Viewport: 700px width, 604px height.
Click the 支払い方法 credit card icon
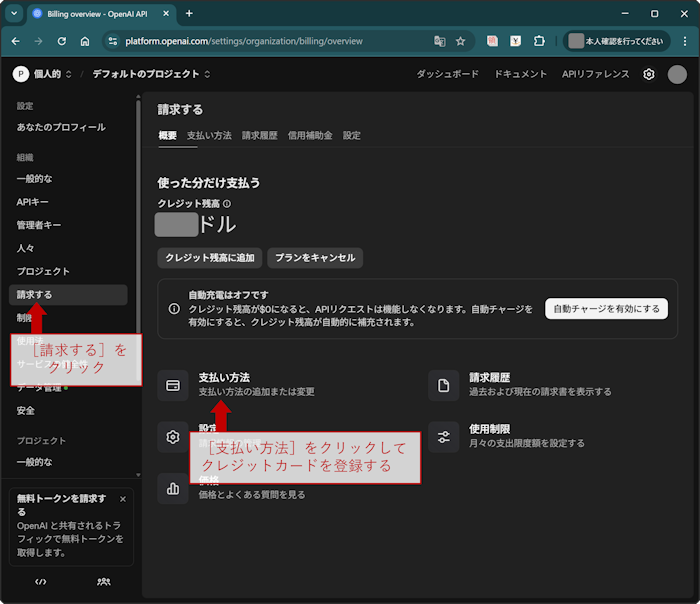[x=173, y=385]
